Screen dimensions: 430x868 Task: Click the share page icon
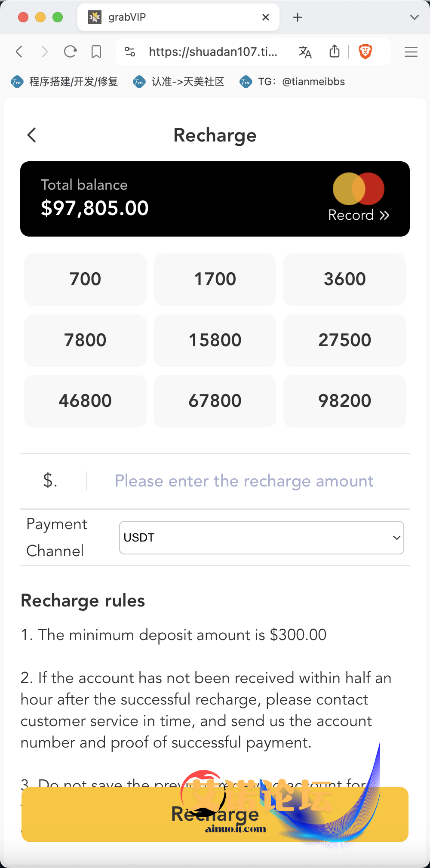[335, 52]
